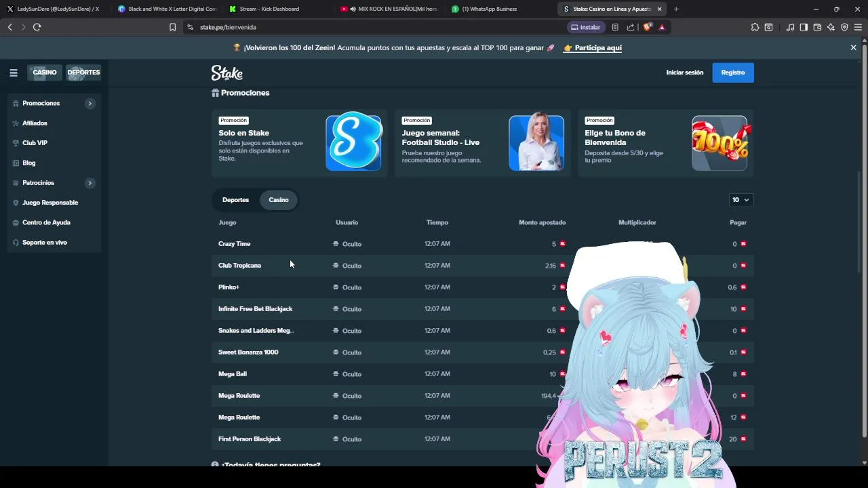Open the rows count dropdown showing 10
This screenshot has height=488, width=868.
pyautogui.click(x=740, y=200)
